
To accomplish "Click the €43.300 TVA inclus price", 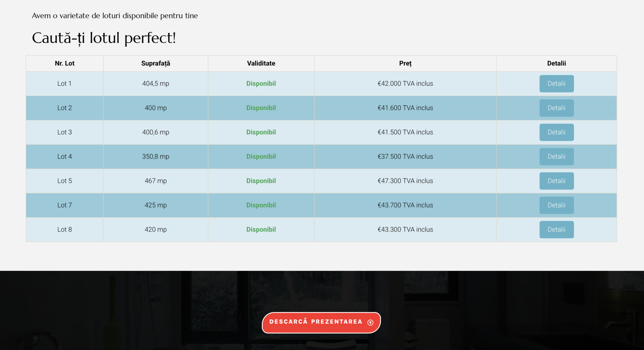I will point(405,230).
